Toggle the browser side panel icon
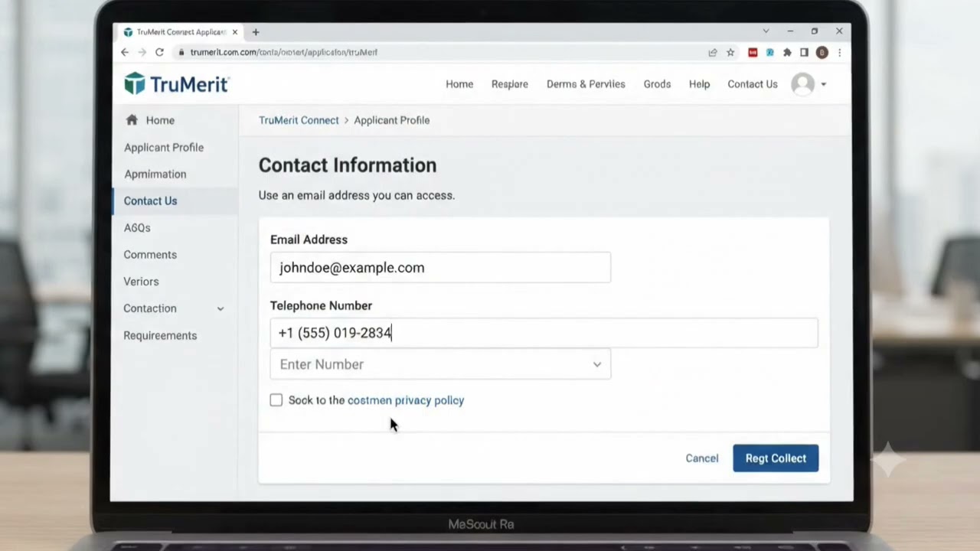Viewport: 980px width, 551px height. pos(804,52)
